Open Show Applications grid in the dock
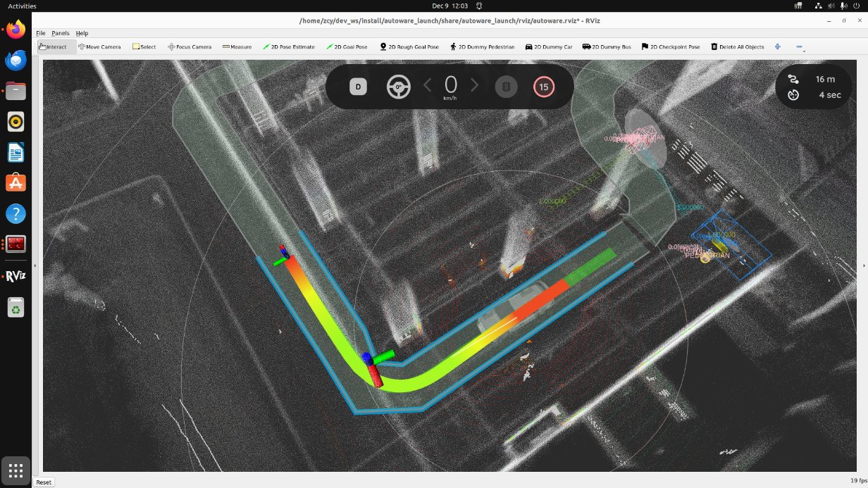Image resolution: width=868 pixels, height=488 pixels. click(16, 470)
